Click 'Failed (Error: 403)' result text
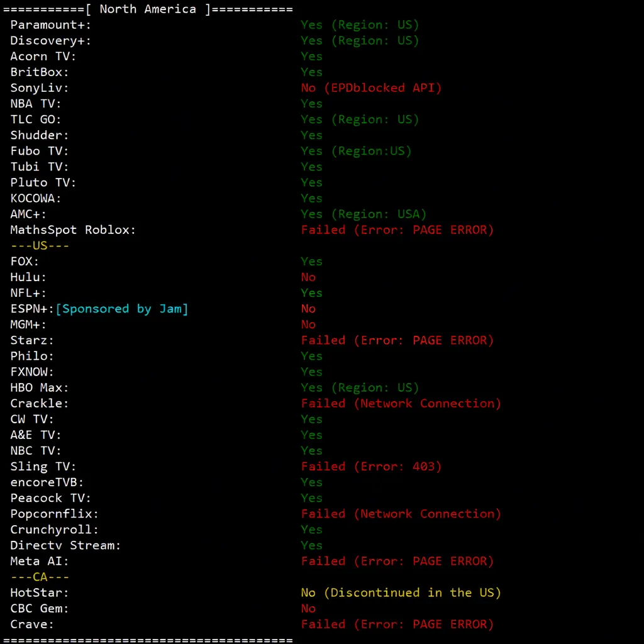The width and height of the screenshot is (644, 644). coord(371,467)
